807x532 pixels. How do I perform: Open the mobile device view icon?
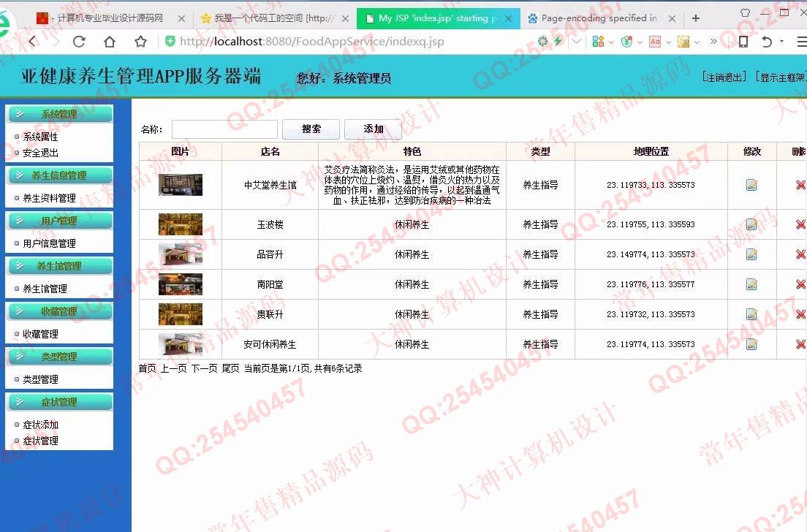coord(743,42)
